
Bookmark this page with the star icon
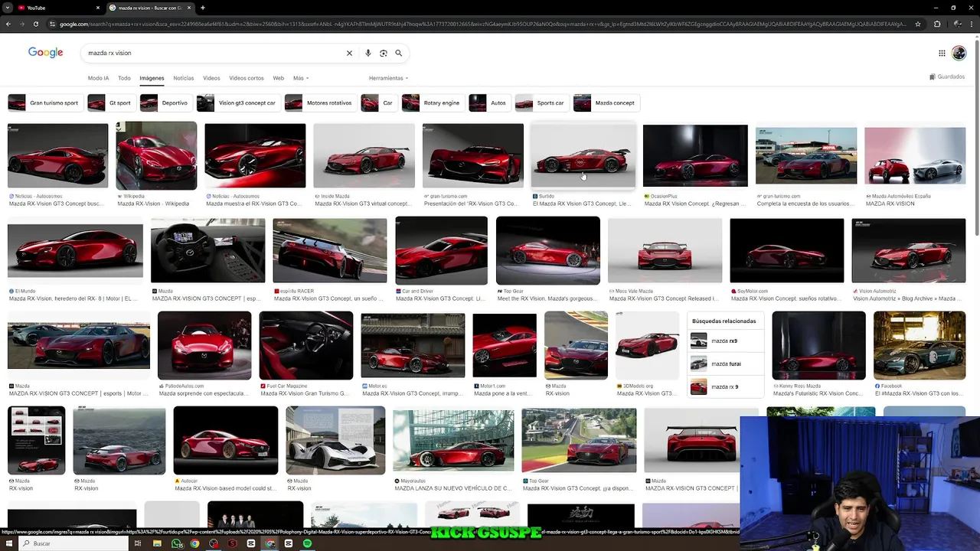pos(918,24)
